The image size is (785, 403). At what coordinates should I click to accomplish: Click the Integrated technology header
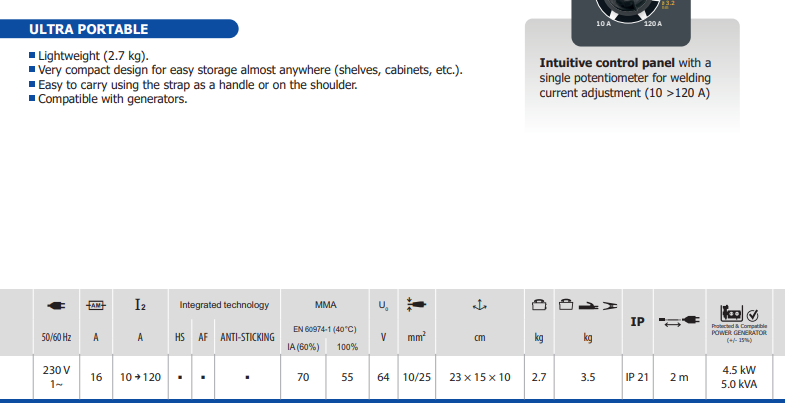224,304
